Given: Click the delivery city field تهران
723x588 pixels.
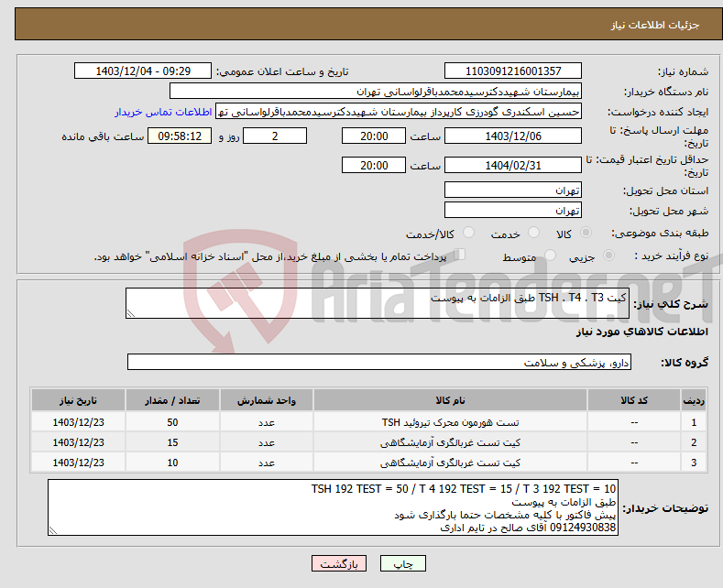Looking at the screenshot, I should pyautogui.click(x=513, y=210).
